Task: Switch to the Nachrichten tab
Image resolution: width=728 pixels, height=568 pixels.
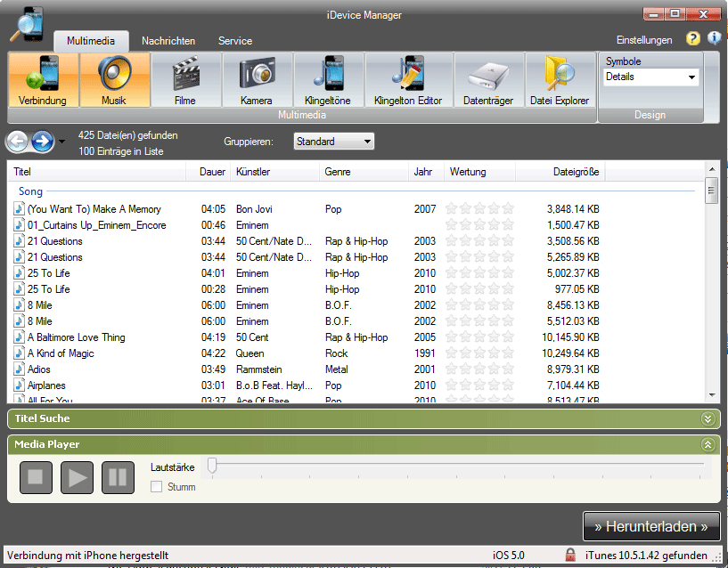Action: click(x=168, y=41)
